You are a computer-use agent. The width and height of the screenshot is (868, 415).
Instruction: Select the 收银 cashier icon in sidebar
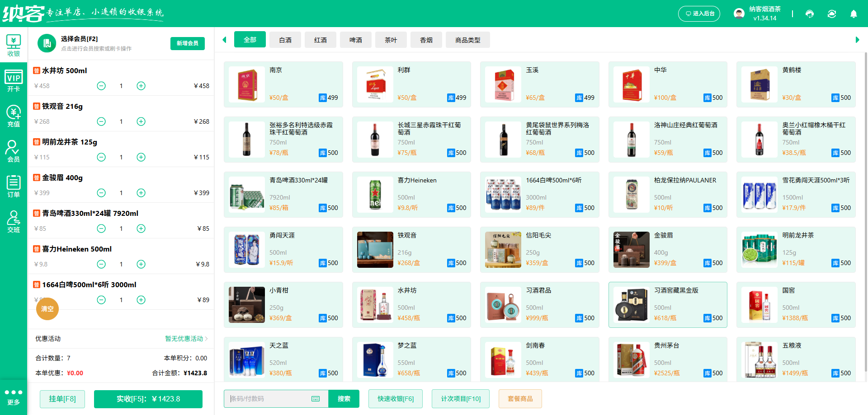[14, 44]
